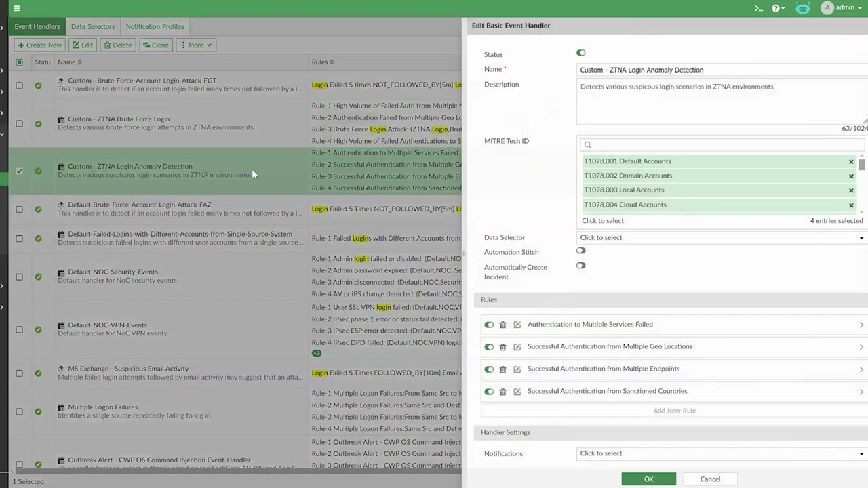The height and width of the screenshot is (488, 868).
Task: Click the Create New button
Action: (39, 45)
